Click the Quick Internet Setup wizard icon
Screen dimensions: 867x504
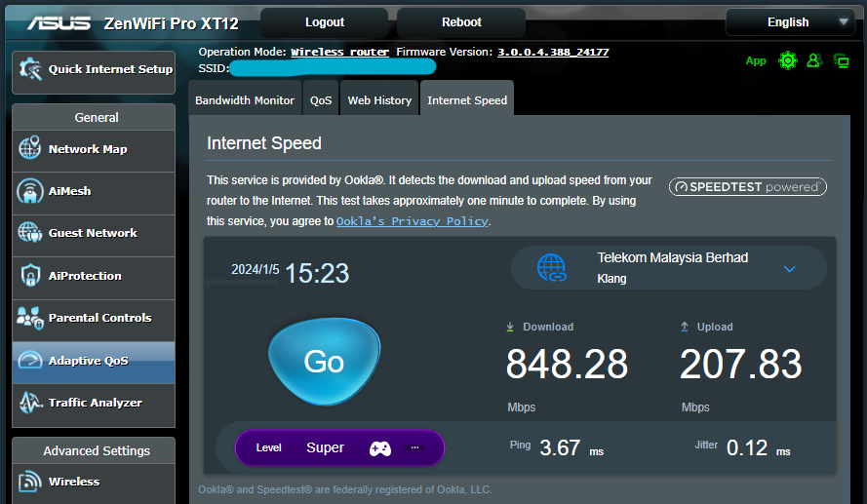coord(31,69)
